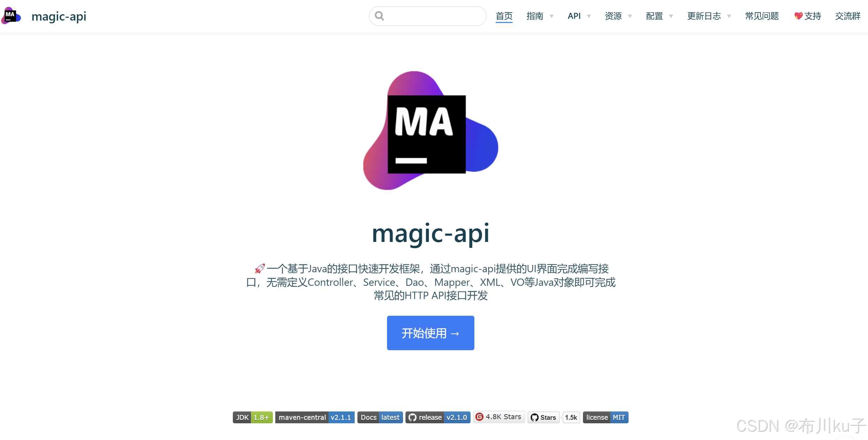Screen dimensions: 868x440
Task: Click the GitHub Stars badge button
Action: click(x=544, y=417)
